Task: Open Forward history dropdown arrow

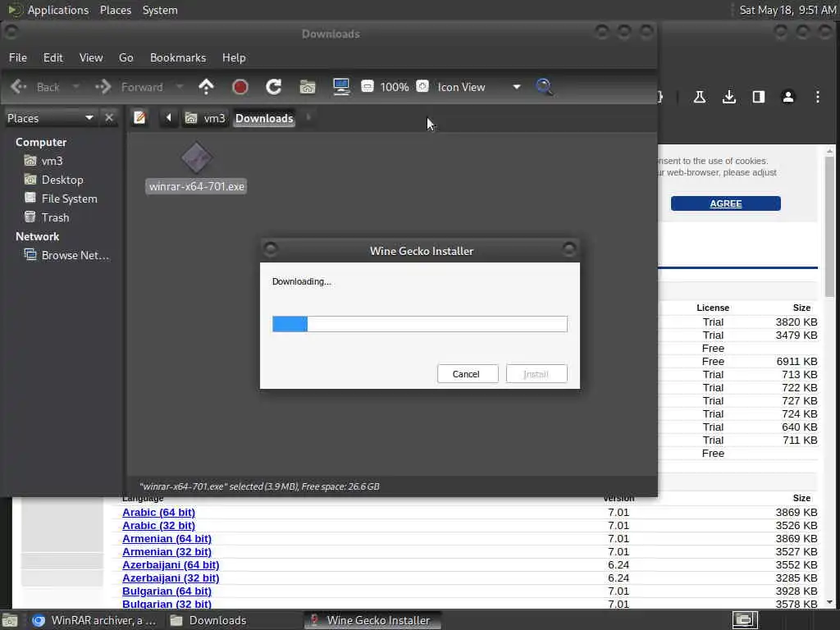Action: pyautogui.click(x=180, y=87)
